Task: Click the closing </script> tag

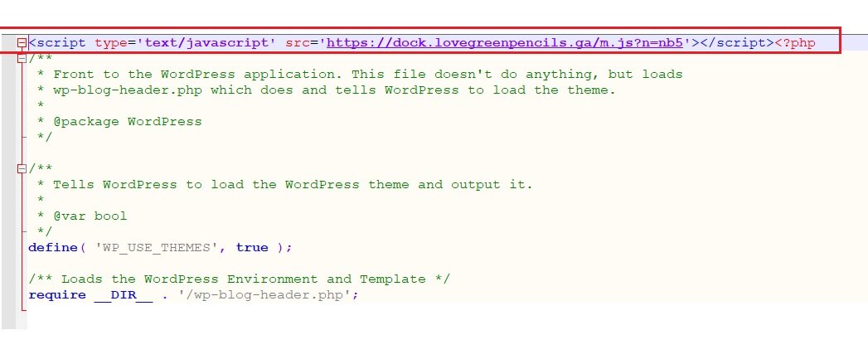Action: tap(737, 42)
